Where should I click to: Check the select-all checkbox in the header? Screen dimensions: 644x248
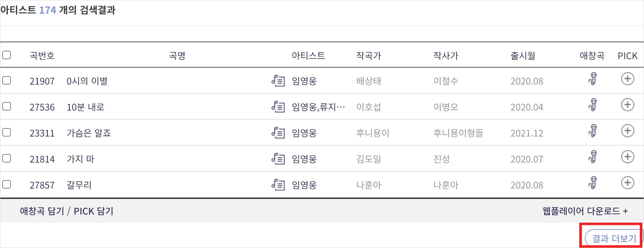pos(7,56)
